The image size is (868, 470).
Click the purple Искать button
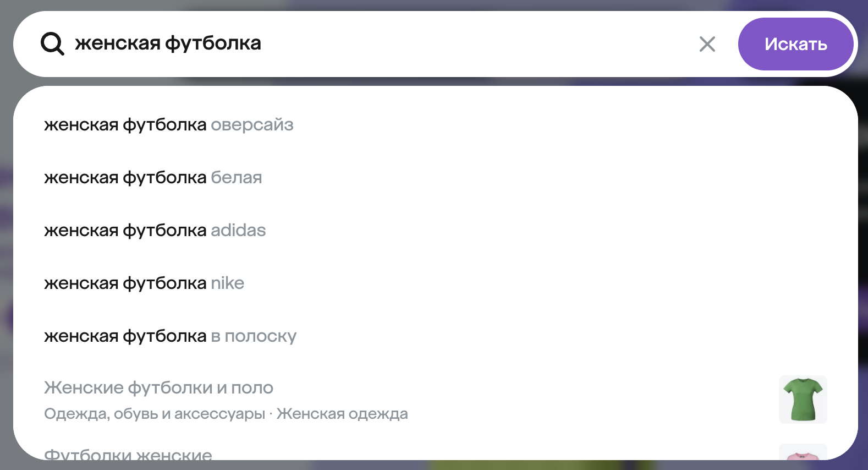(795, 44)
